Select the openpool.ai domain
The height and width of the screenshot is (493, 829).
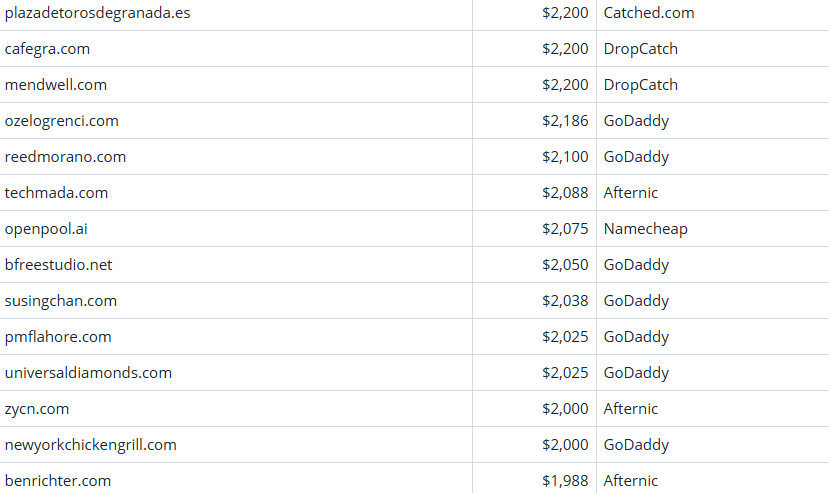point(46,229)
